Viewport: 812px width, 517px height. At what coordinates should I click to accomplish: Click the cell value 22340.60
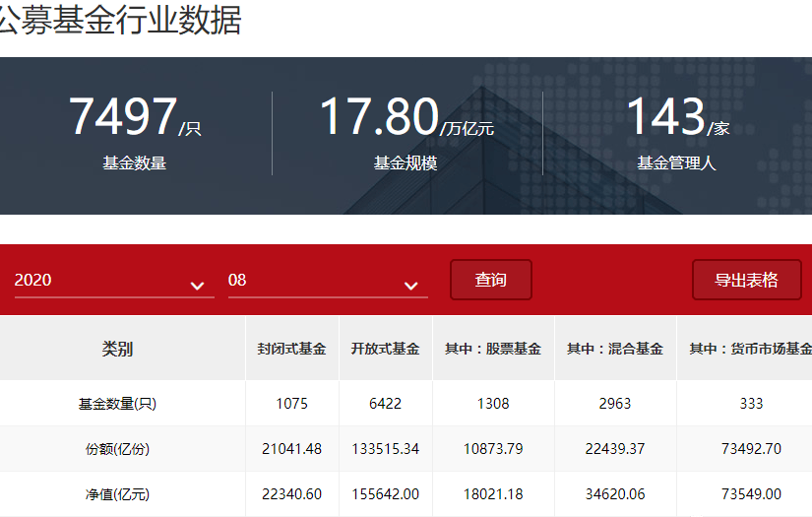292,494
